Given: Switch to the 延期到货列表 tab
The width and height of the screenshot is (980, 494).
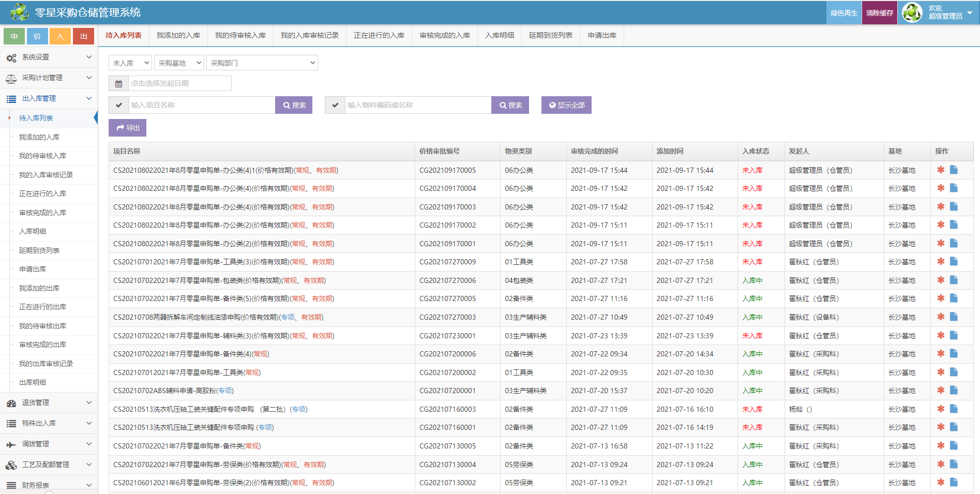Looking at the screenshot, I should coord(551,35).
